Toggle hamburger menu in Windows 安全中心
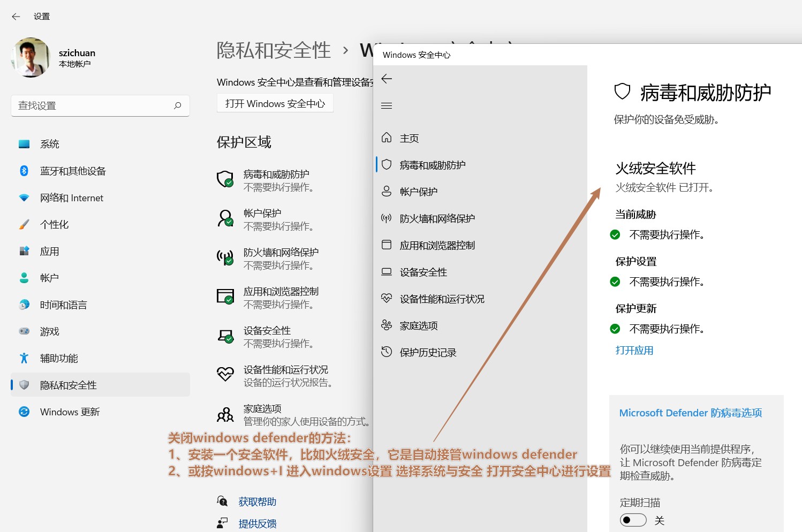This screenshot has width=802, height=532. 387,106
